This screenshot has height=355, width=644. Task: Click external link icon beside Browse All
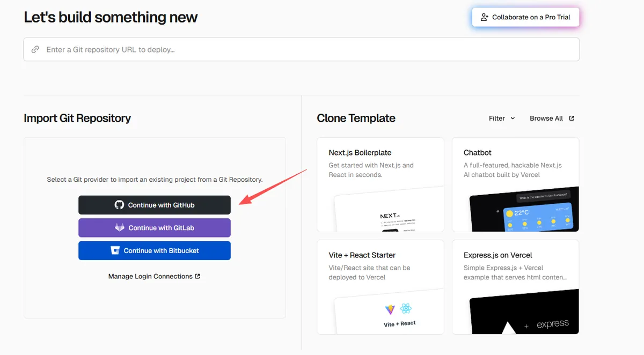pos(572,119)
